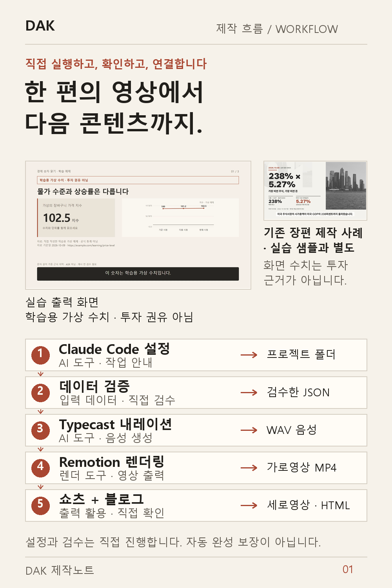The height and width of the screenshot is (588, 392).
Task: Click the '01 / 3' page counter in thumbnail
Action: pos(235,171)
